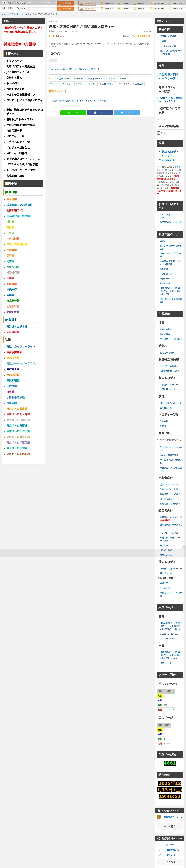Click the rank 1 【臨時特設ページ】 ranking entry
The image size is (186, 868).
[173, 817]
